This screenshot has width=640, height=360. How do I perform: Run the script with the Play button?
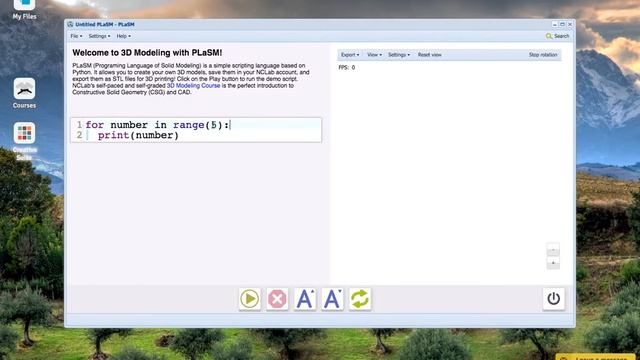[x=250, y=299]
